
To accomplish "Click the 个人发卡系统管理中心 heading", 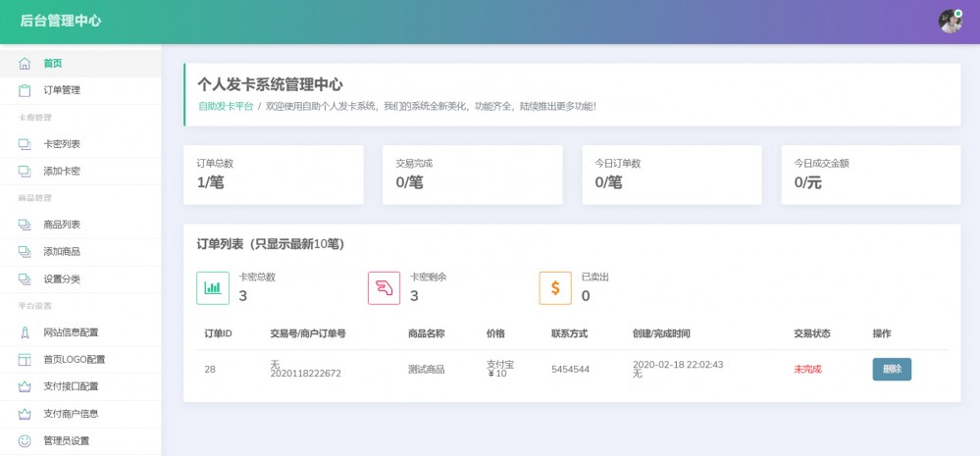I will coord(270,84).
